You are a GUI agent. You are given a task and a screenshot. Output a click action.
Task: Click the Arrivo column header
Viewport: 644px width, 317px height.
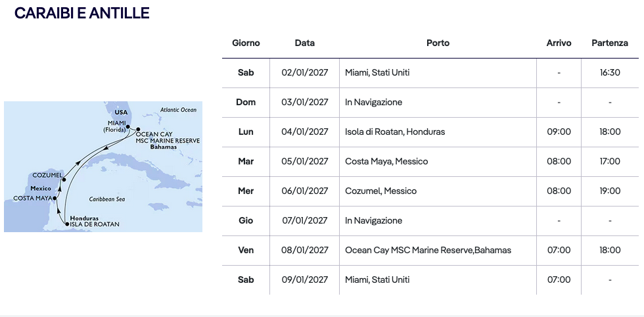[x=559, y=43]
